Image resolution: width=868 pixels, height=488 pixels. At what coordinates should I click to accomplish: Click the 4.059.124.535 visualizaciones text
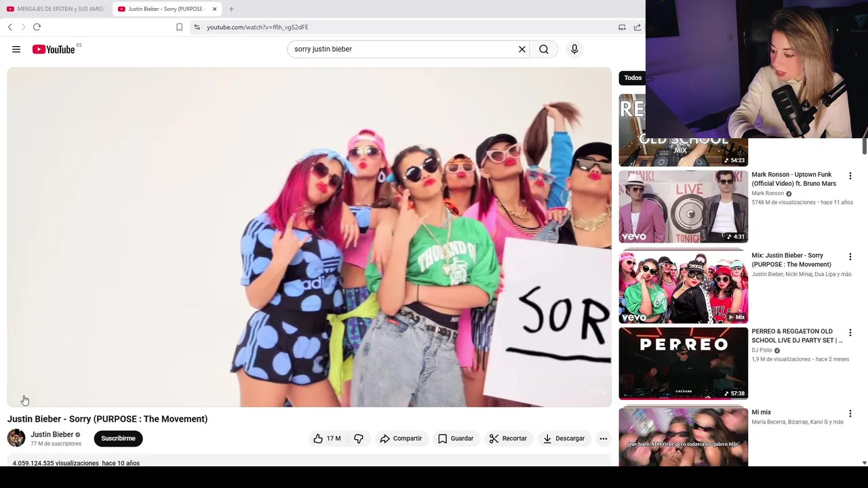click(56, 463)
